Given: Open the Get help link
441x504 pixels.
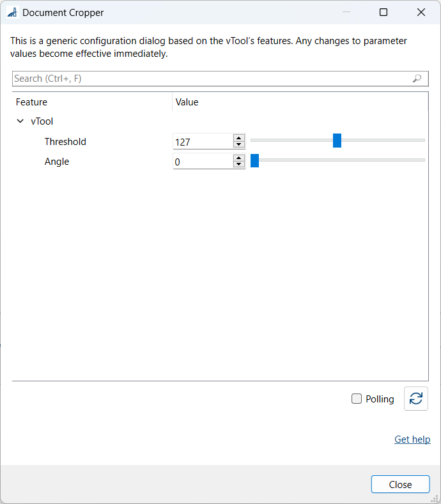Looking at the screenshot, I should coord(412,439).
